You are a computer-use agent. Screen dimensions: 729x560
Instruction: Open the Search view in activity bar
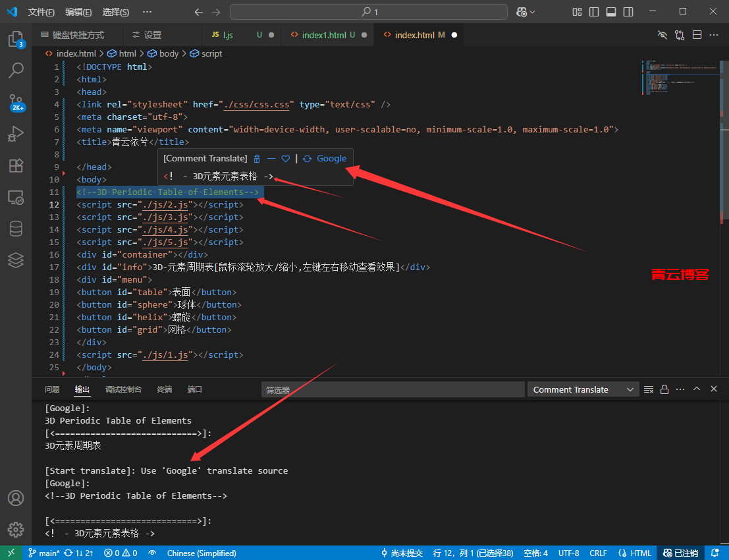coord(16,70)
